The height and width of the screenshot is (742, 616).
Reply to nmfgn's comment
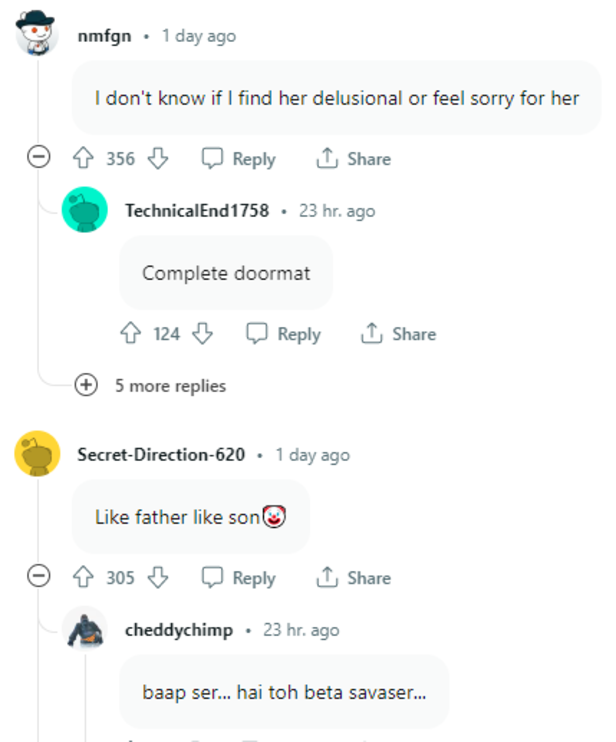click(x=239, y=159)
